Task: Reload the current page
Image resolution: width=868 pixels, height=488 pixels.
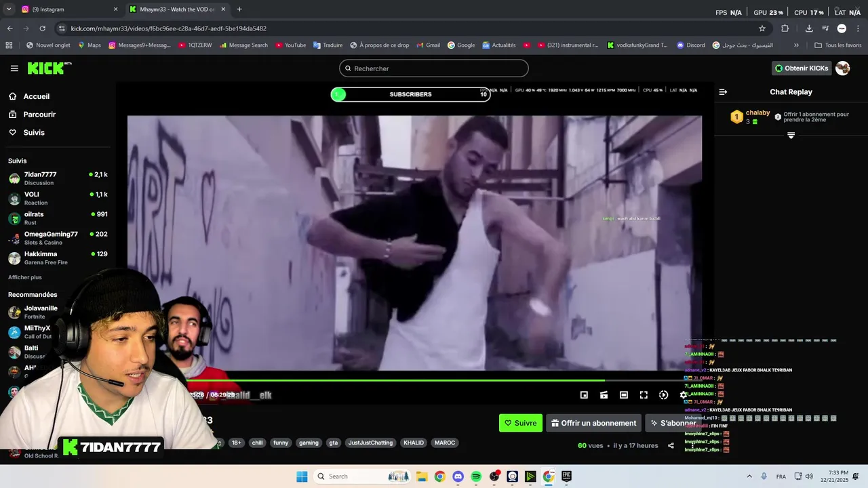Action: 42,28
